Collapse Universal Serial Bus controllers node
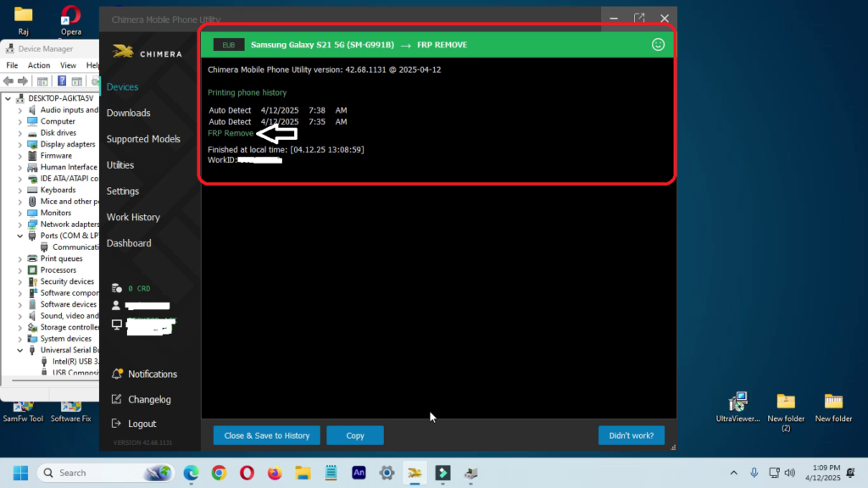868x488 pixels. pos(20,350)
